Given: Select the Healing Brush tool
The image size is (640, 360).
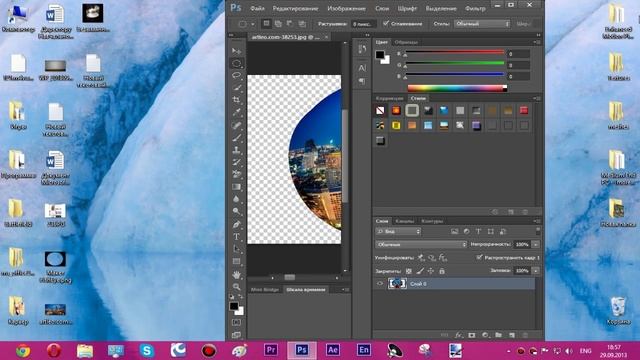Looking at the screenshot, I should click(236, 125).
